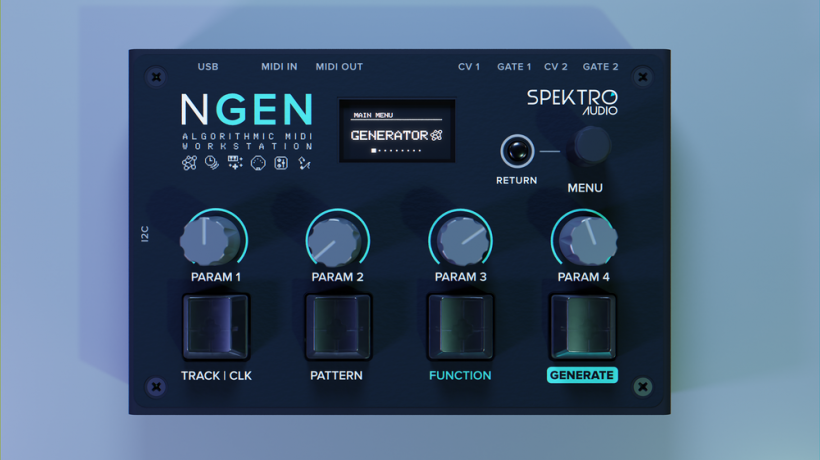Click the clock icon under the NGEN logo

[212, 163]
